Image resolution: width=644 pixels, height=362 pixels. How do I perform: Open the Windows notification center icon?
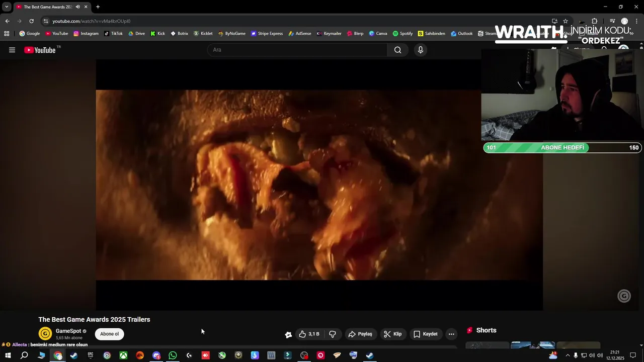pyautogui.click(x=633, y=355)
